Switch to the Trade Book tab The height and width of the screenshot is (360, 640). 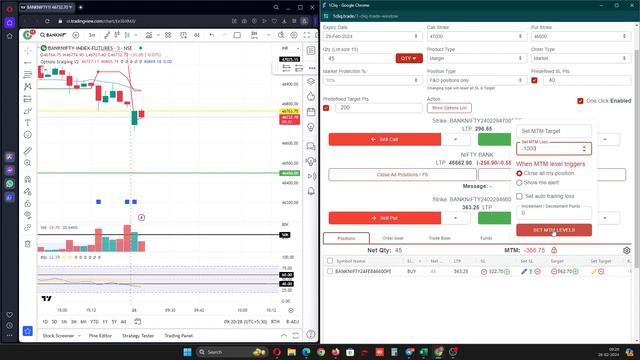[x=440, y=238]
